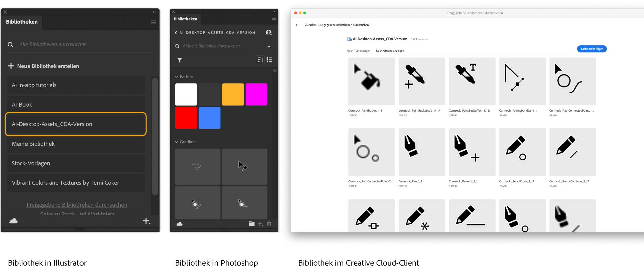Open the Illustrator Bibliotheken panel menu

coord(153,22)
